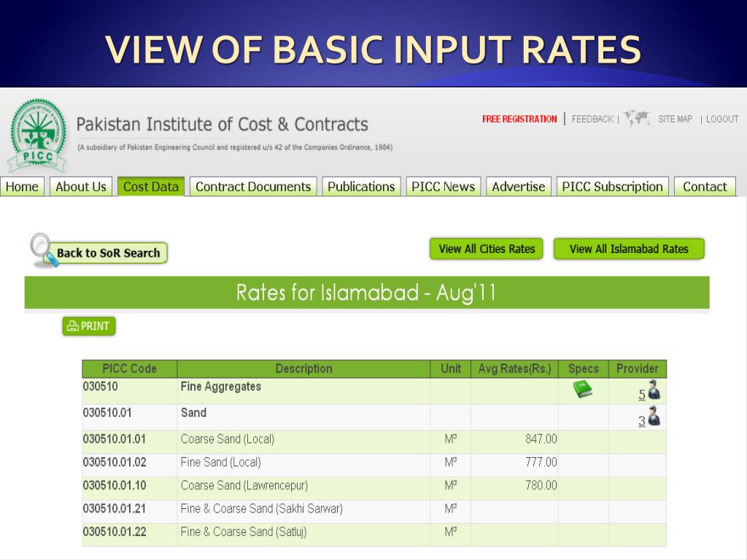Switch to Publications tab

coord(361,187)
